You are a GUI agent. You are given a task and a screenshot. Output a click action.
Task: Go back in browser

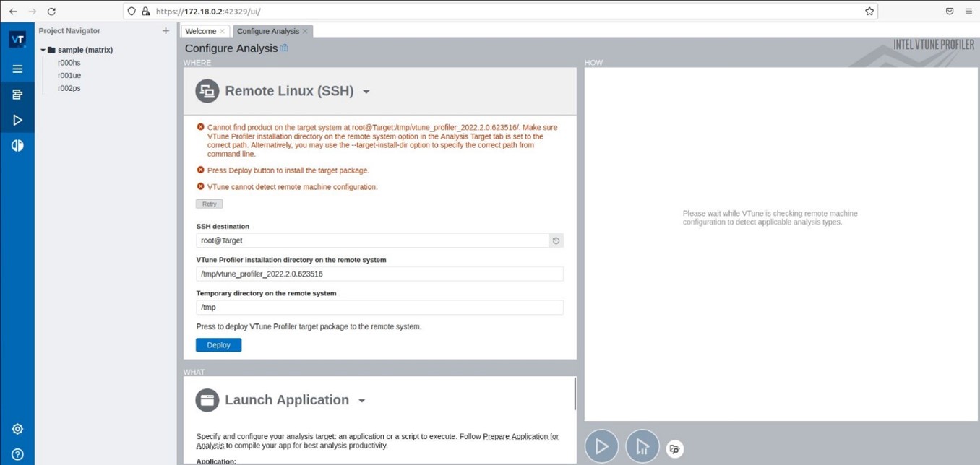(x=13, y=12)
